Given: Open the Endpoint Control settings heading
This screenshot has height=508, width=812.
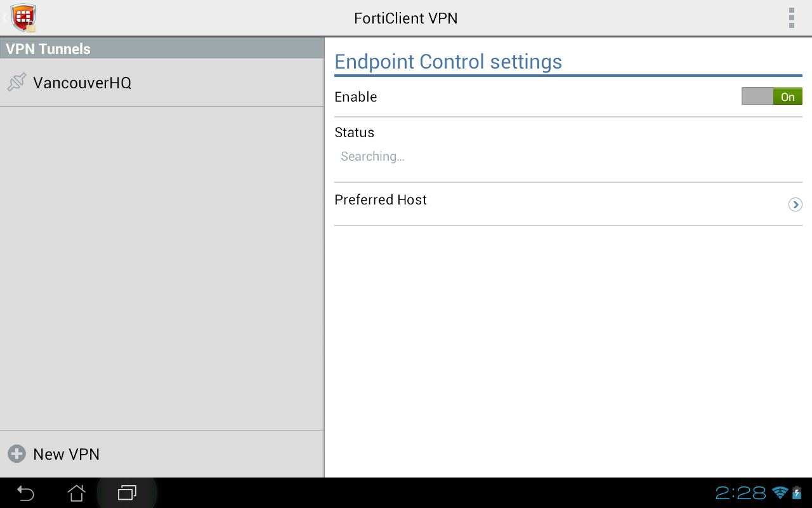Looking at the screenshot, I should [x=449, y=61].
